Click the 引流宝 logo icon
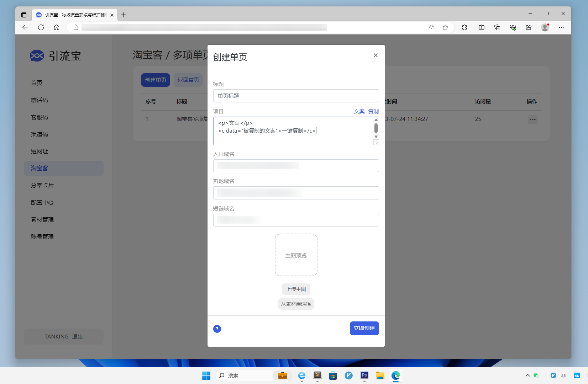The width and height of the screenshot is (588, 384). click(x=37, y=56)
